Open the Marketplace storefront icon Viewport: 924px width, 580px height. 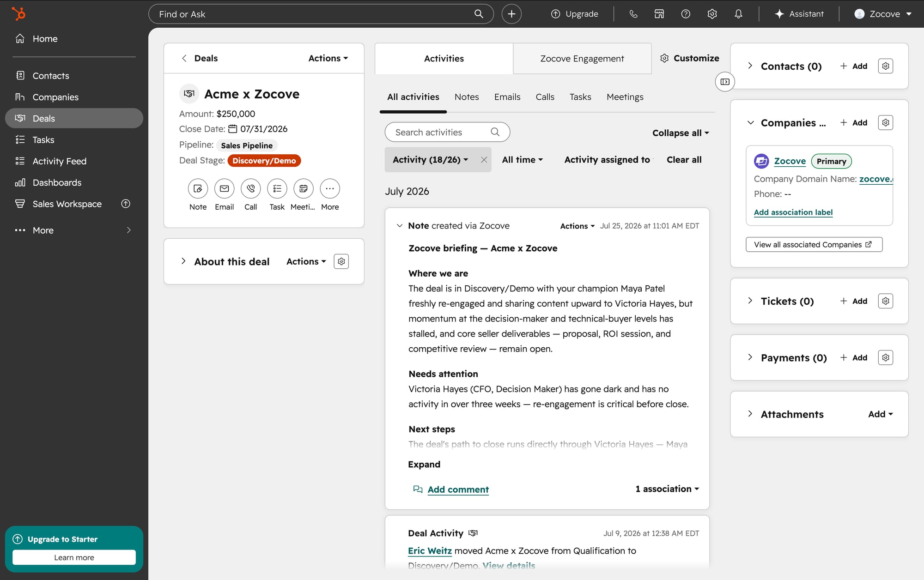659,14
